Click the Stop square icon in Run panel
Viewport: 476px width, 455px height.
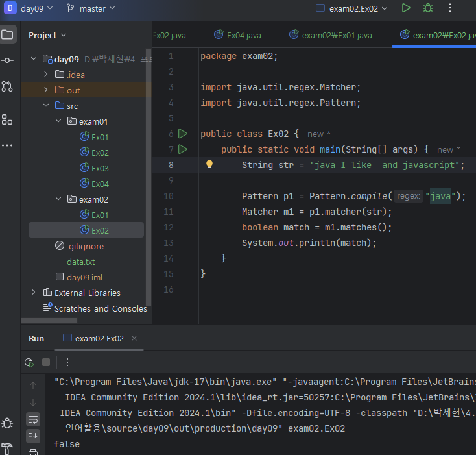(46, 362)
